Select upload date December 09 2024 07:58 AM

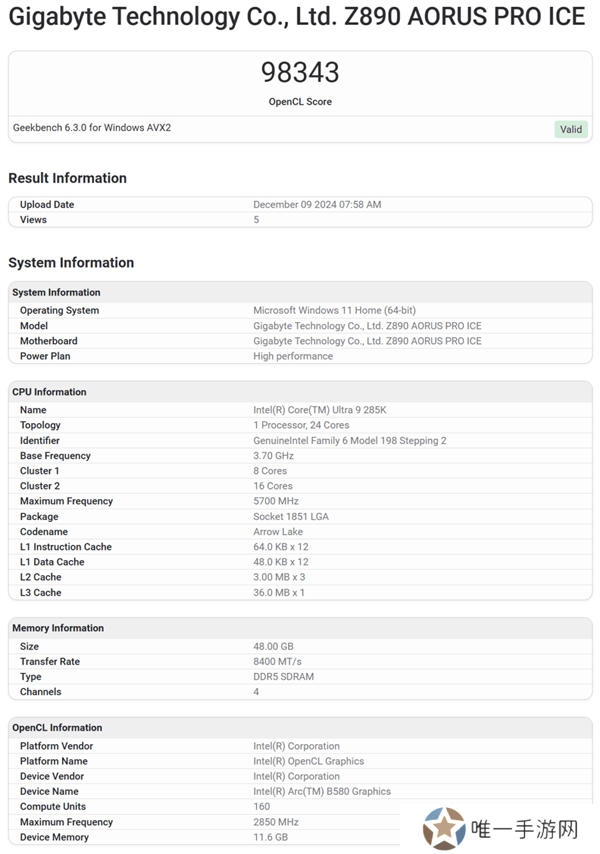tap(317, 205)
